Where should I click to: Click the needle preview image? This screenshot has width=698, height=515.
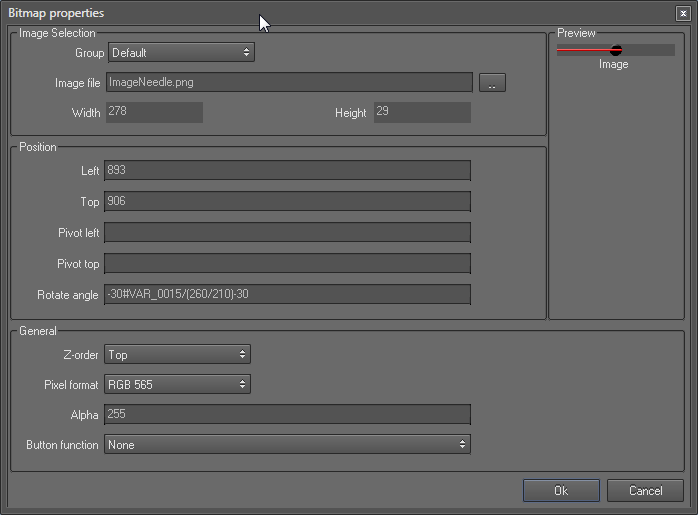pos(590,50)
